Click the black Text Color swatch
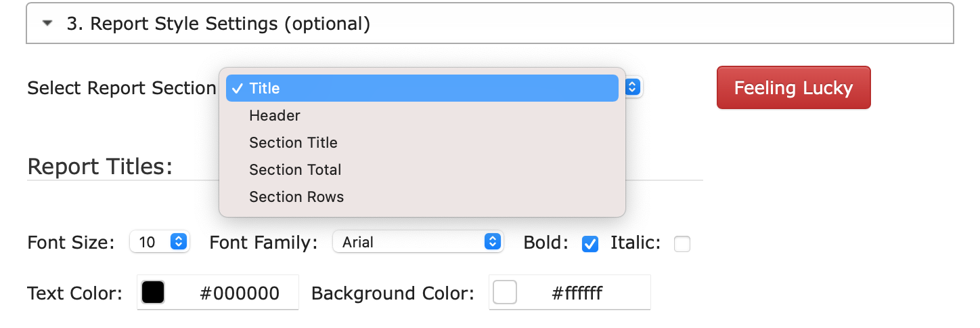The height and width of the screenshot is (328, 980). point(153,293)
